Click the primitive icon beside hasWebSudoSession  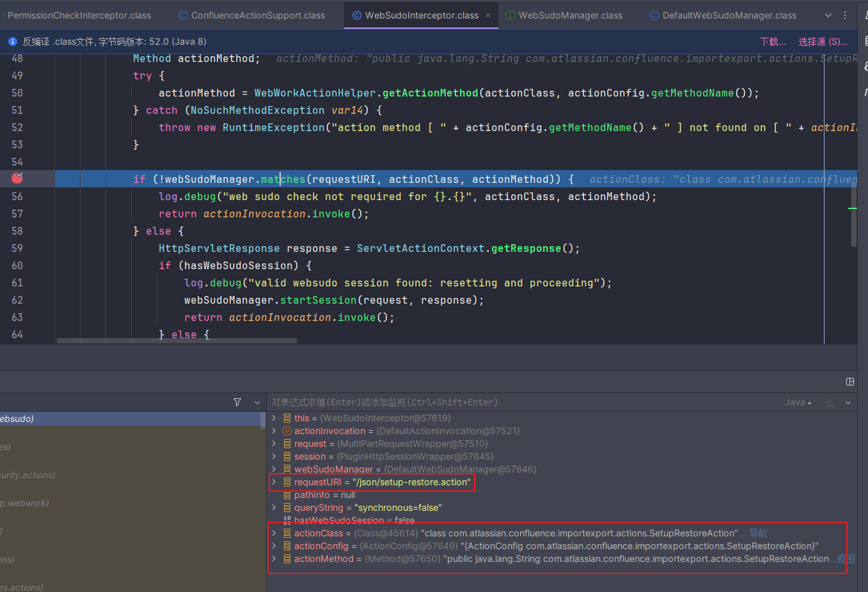[287, 520]
